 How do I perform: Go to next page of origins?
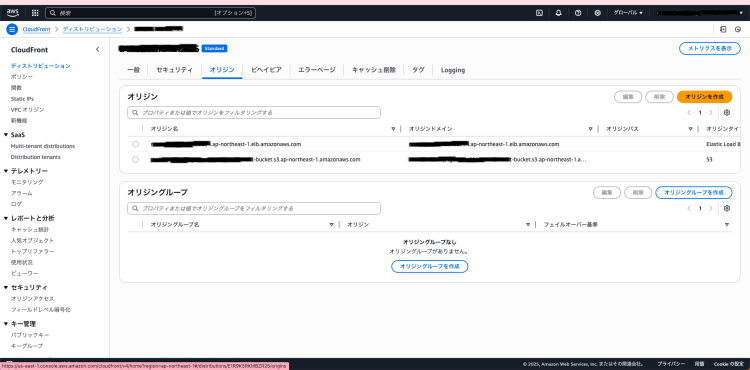[x=711, y=113]
